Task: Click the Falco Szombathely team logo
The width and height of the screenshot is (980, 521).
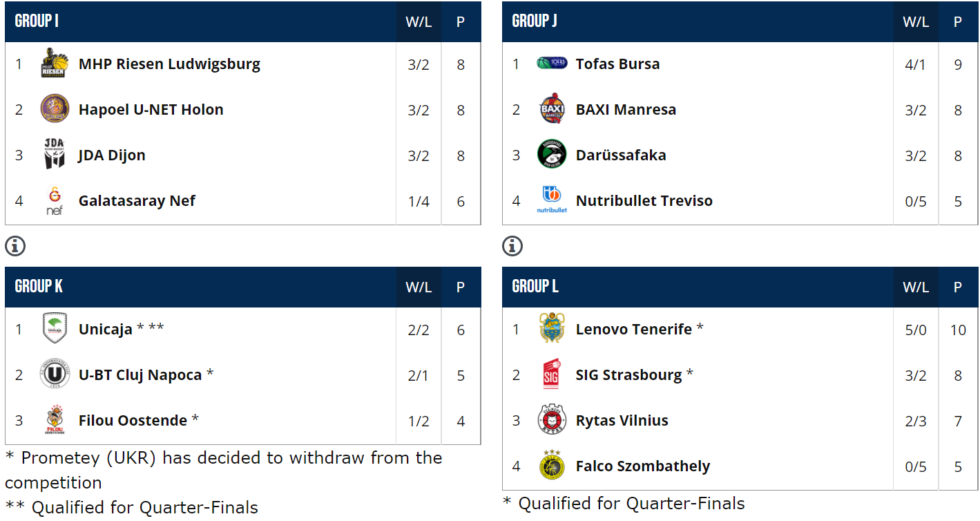Action: (552, 466)
